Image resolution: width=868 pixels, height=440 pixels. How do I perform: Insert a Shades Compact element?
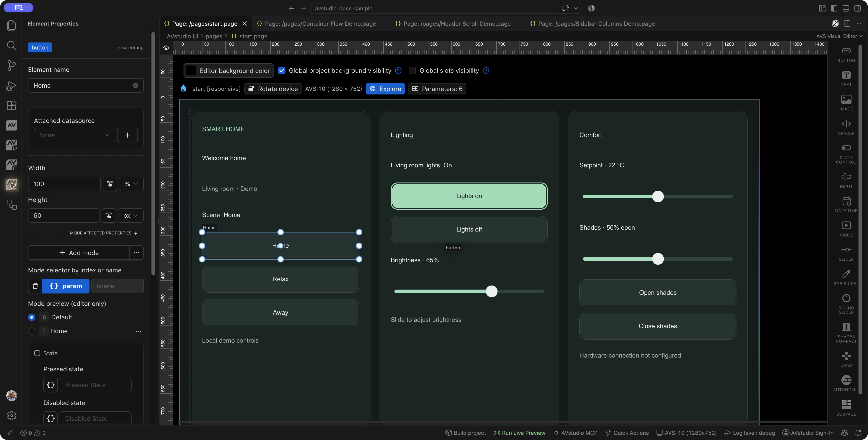[846, 333]
